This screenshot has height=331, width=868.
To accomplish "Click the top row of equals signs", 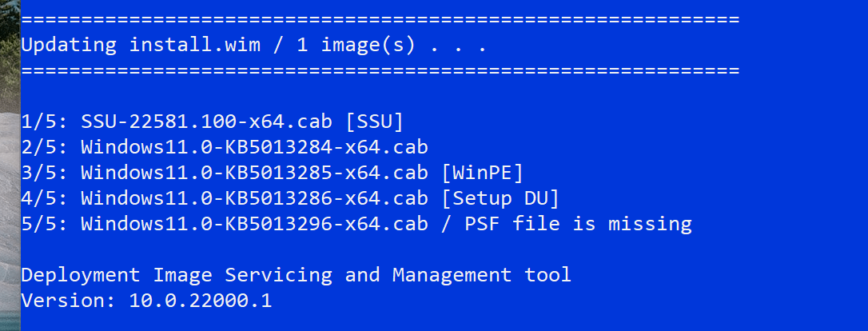I will (380, 20).
